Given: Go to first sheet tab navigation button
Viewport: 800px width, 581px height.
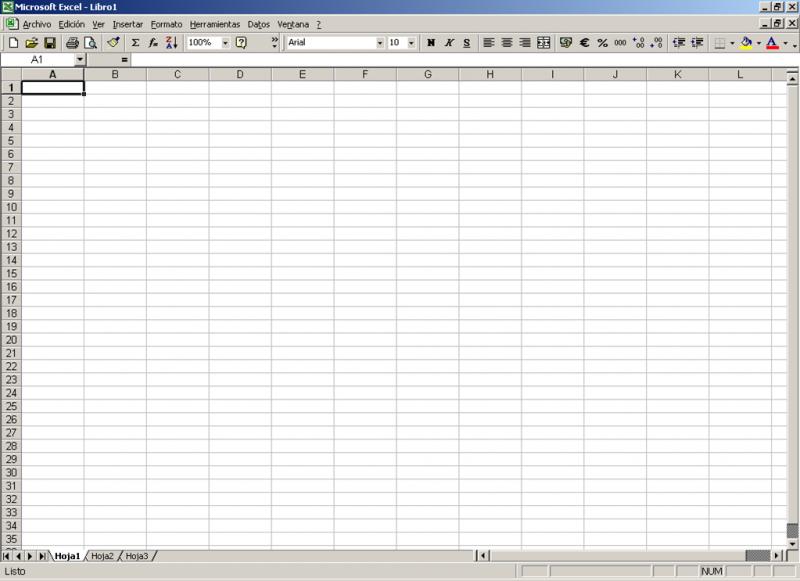Looking at the screenshot, I should click(7, 556).
